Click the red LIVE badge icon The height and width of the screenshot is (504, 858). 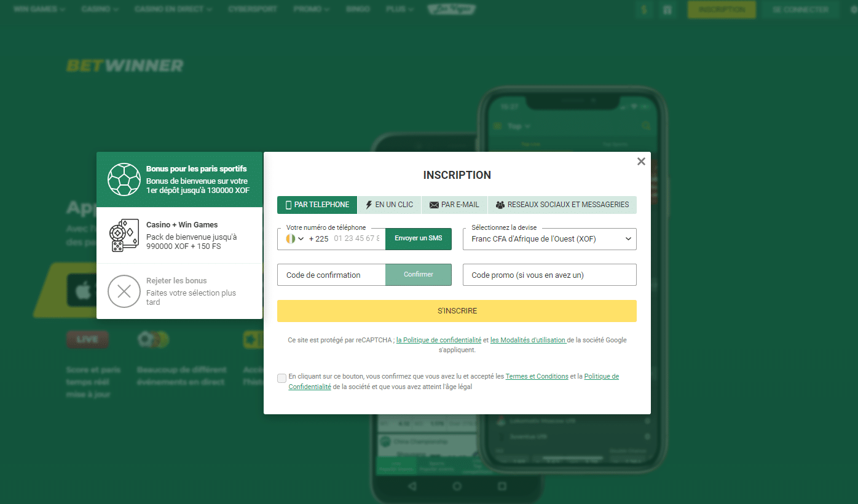87,339
